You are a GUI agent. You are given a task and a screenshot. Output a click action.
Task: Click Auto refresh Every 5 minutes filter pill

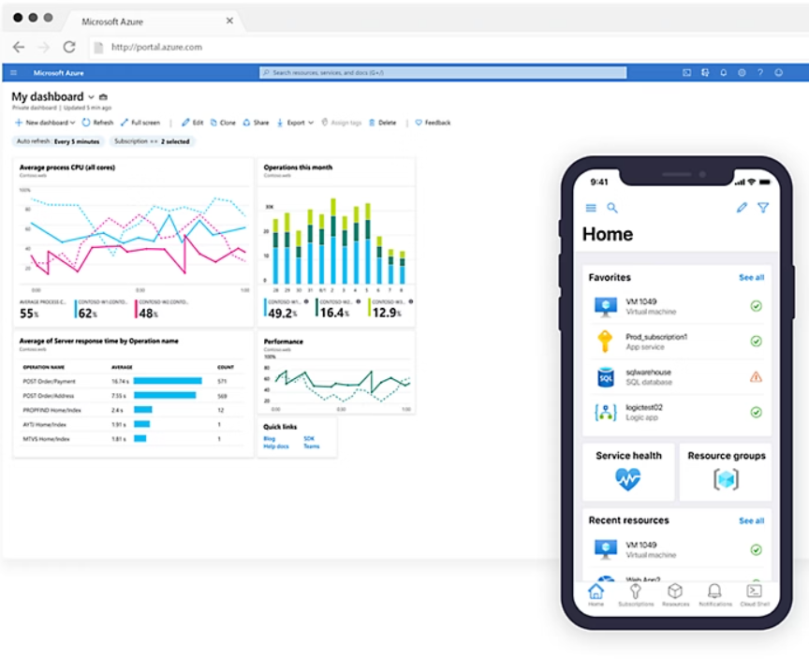tap(58, 141)
